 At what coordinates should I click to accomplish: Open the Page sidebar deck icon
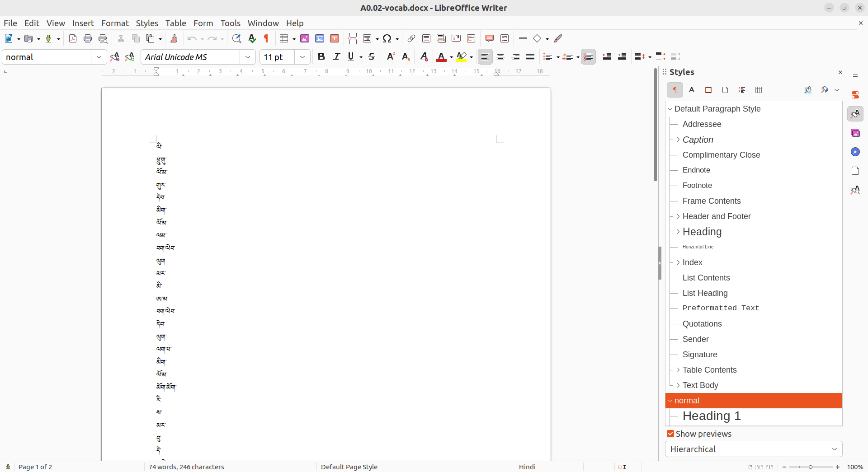click(x=855, y=171)
